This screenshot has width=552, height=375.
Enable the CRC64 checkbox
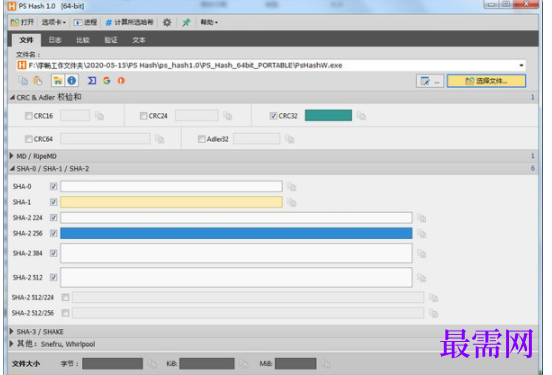pyautogui.click(x=29, y=139)
